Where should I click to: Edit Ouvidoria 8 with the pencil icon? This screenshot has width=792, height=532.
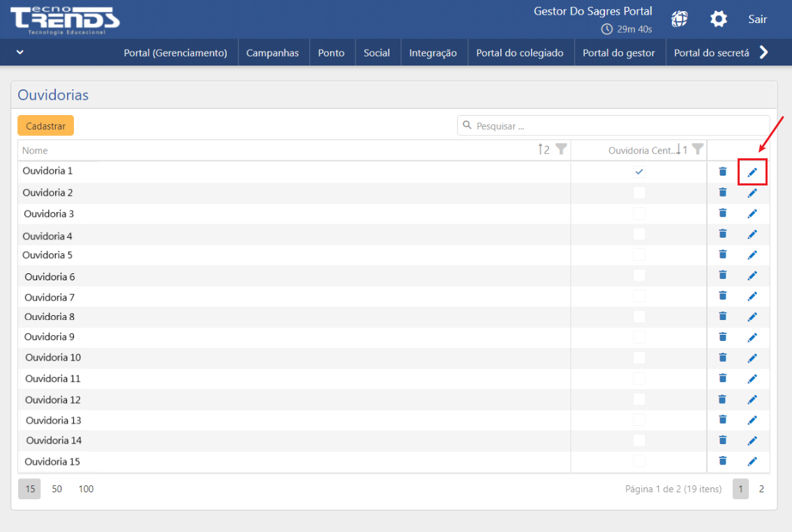click(752, 317)
